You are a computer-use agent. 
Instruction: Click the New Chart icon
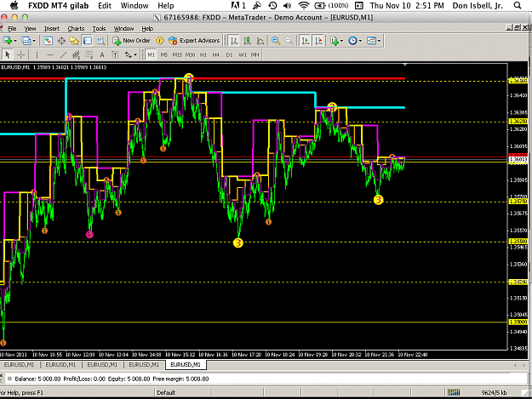click(8, 41)
